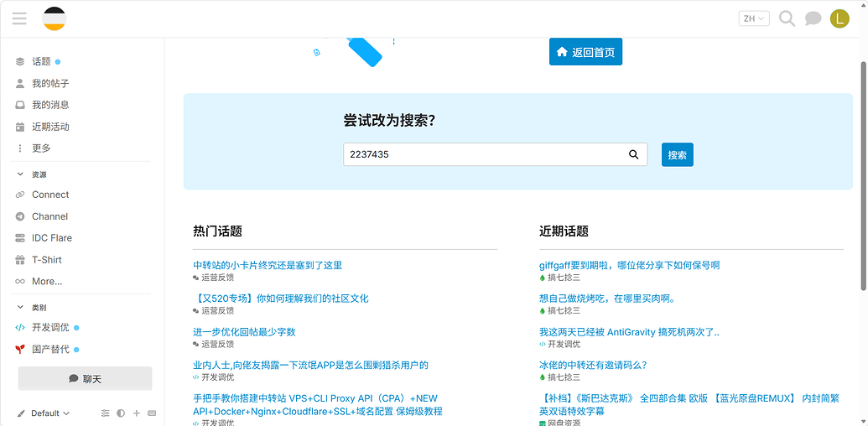The height and width of the screenshot is (426, 868).
Task: Click the site logo in header
Action: click(x=55, y=18)
